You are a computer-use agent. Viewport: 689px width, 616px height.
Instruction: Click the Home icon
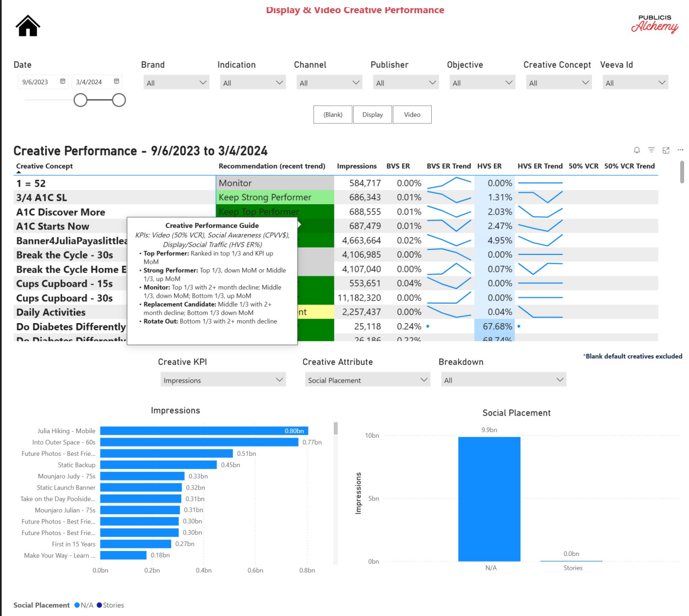coord(28,26)
